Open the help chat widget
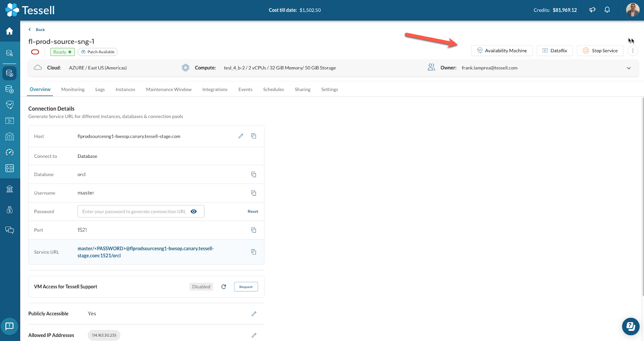644x341 pixels. (x=631, y=327)
